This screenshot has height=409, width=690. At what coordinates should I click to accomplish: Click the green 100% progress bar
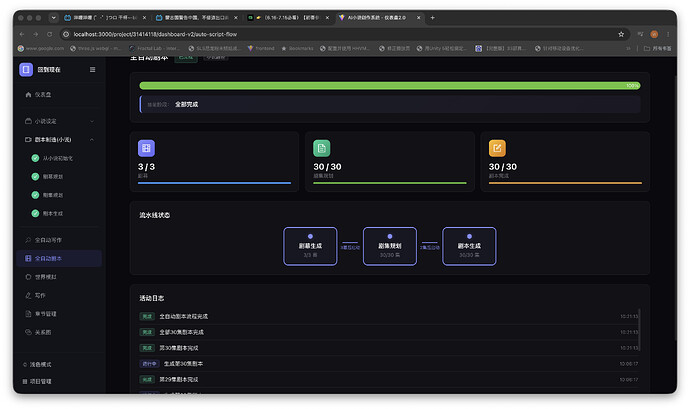coord(389,86)
